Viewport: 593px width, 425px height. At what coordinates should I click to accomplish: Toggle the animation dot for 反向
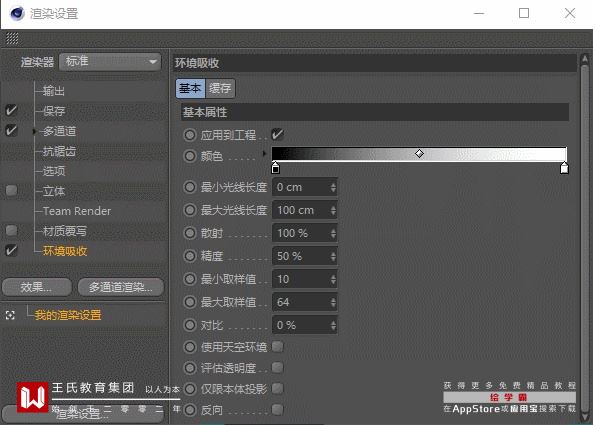(190, 409)
